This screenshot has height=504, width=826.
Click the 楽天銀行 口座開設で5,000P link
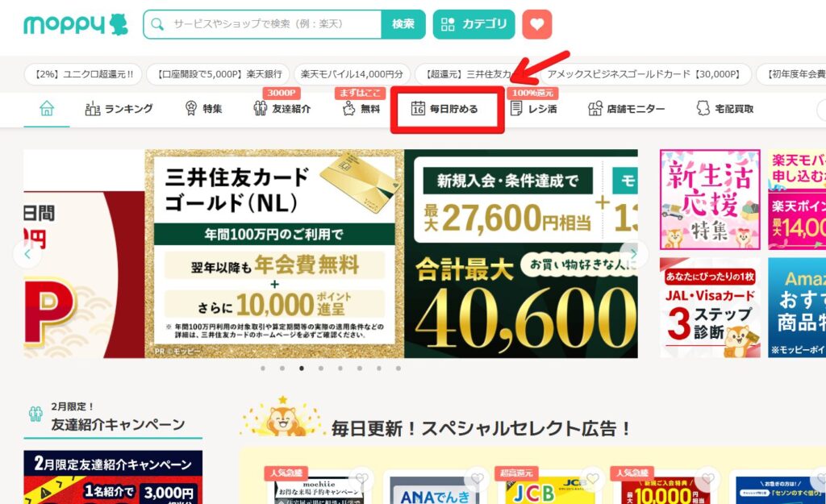[x=218, y=74]
